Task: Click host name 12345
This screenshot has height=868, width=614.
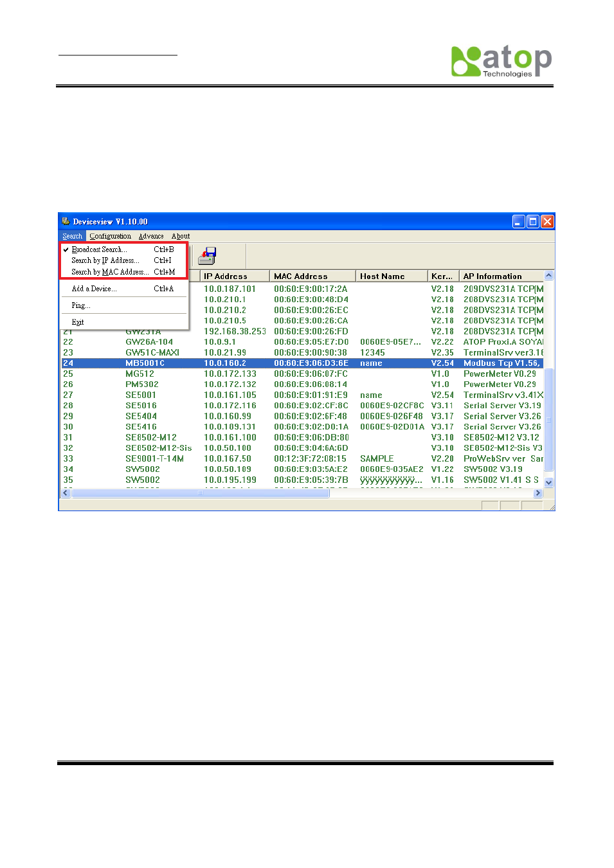Action: click(372, 352)
